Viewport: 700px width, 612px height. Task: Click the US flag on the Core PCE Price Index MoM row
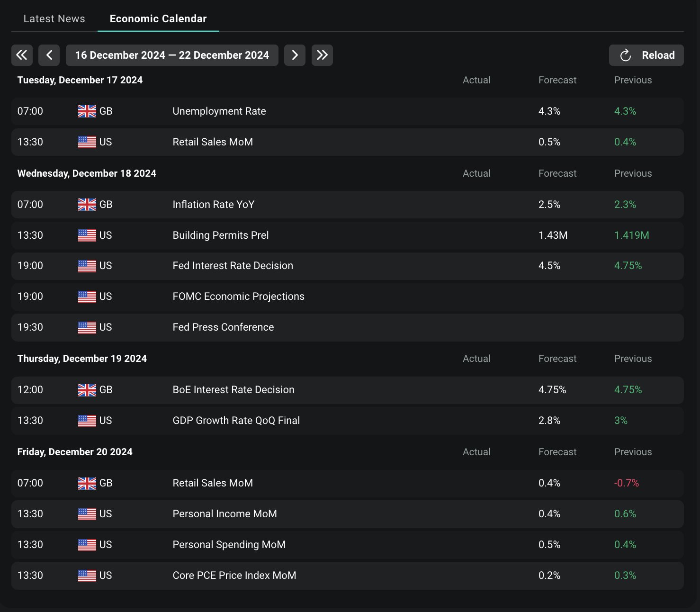coord(87,576)
